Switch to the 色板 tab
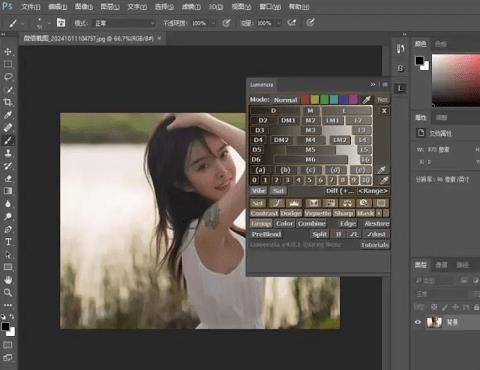The height and width of the screenshot is (370, 480). pyautogui.click(x=441, y=44)
